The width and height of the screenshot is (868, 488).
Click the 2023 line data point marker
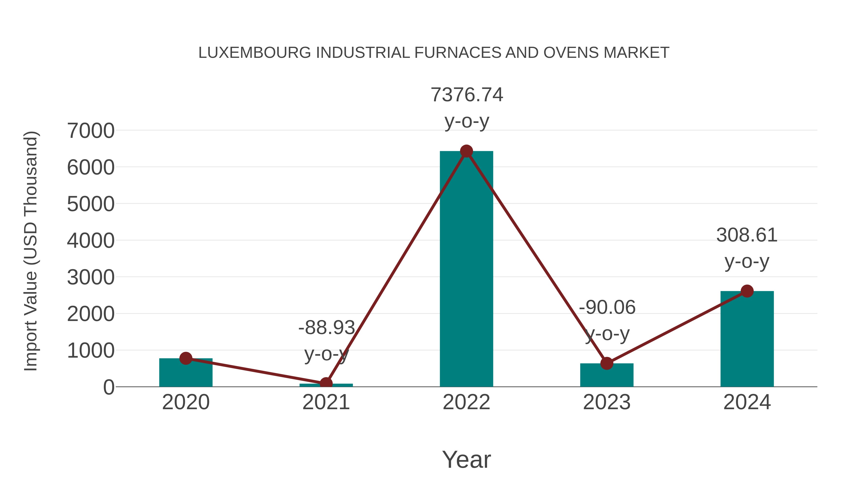pyautogui.click(x=607, y=363)
